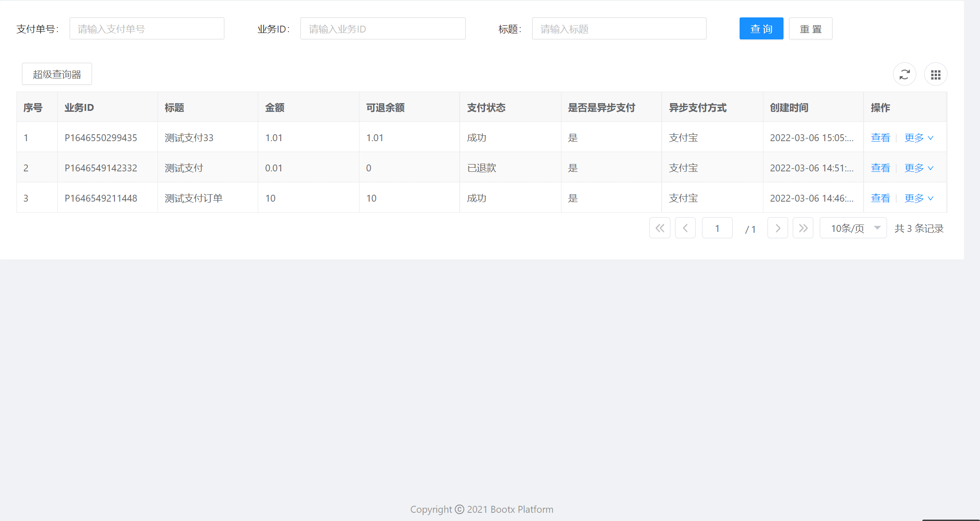The width and height of the screenshot is (980, 521).
Task: Open the 超级查询器 advanced query panel
Action: coord(57,74)
